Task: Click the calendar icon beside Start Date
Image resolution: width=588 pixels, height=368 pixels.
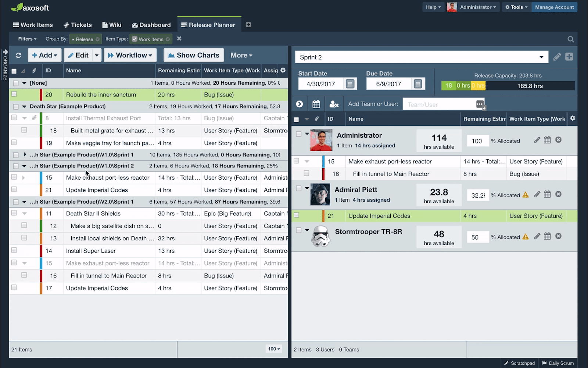Action: (x=350, y=84)
